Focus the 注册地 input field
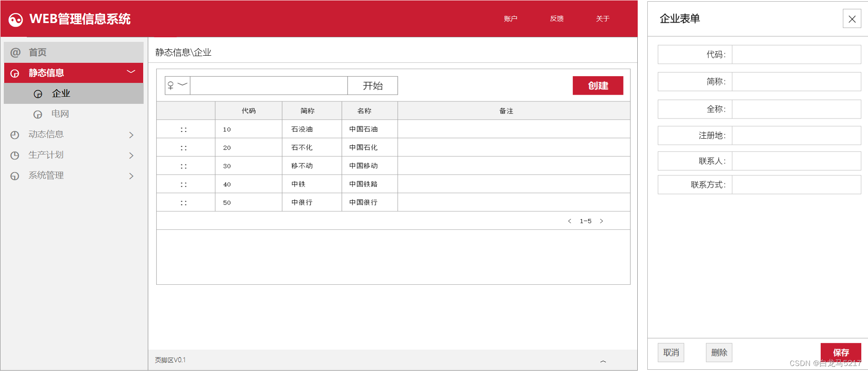This screenshot has width=868, height=371. (x=796, y=136)
